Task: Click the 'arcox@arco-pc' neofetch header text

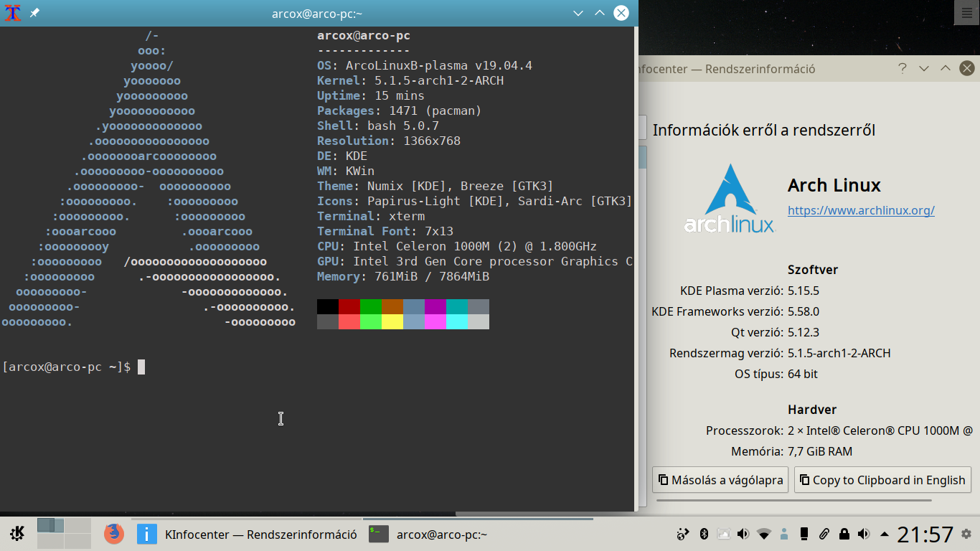Action: (364, 35)
